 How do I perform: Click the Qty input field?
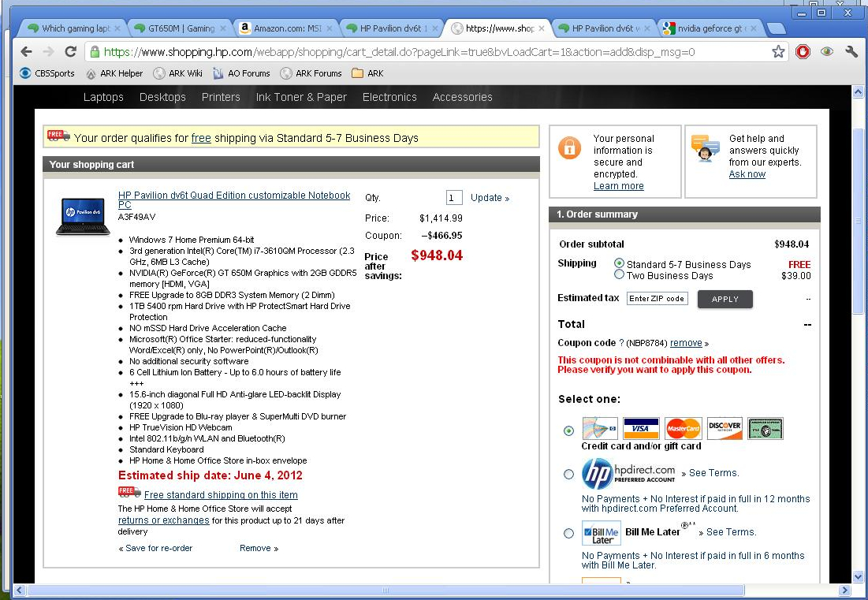click(x=454, y=198)
